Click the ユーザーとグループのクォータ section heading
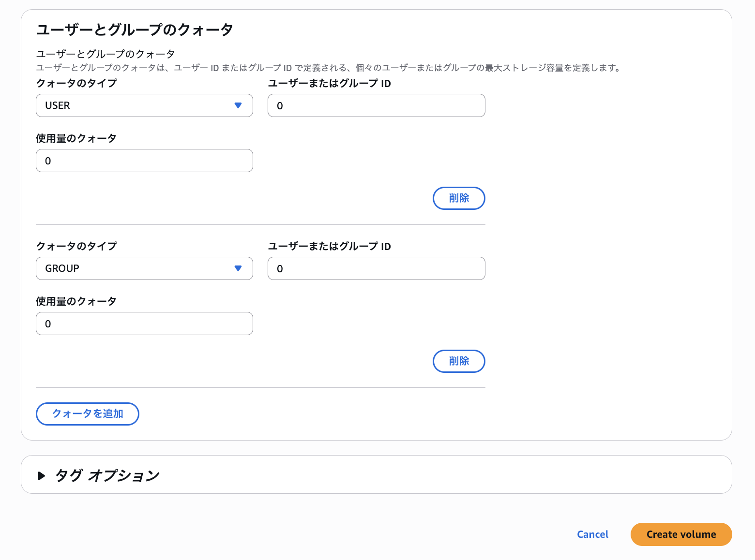 click(135, 30)
